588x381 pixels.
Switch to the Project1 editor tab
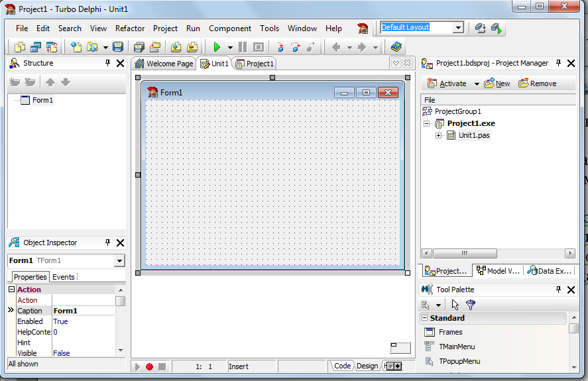tap(255, 64)
